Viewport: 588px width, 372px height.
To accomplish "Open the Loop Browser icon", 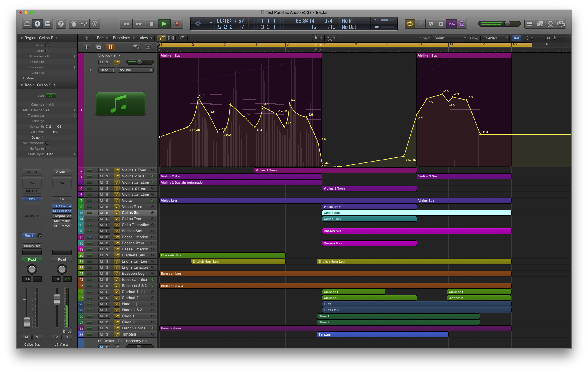I will (550, 24).
